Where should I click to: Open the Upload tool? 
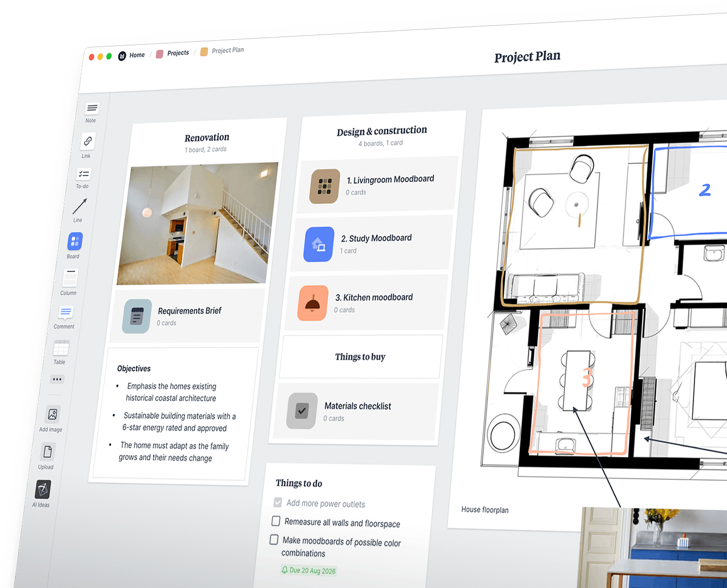(47, 452)
